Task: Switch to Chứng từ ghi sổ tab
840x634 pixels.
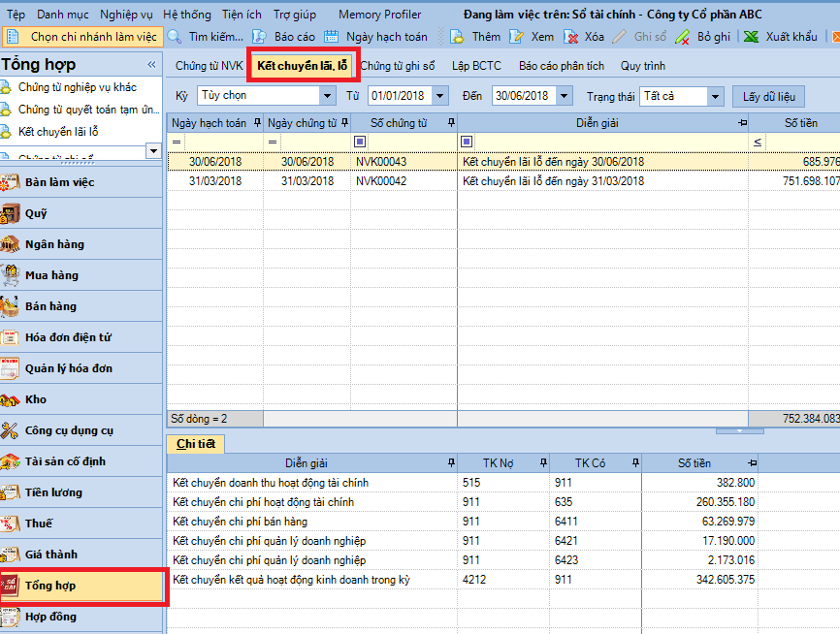Action: coord(398,66)
